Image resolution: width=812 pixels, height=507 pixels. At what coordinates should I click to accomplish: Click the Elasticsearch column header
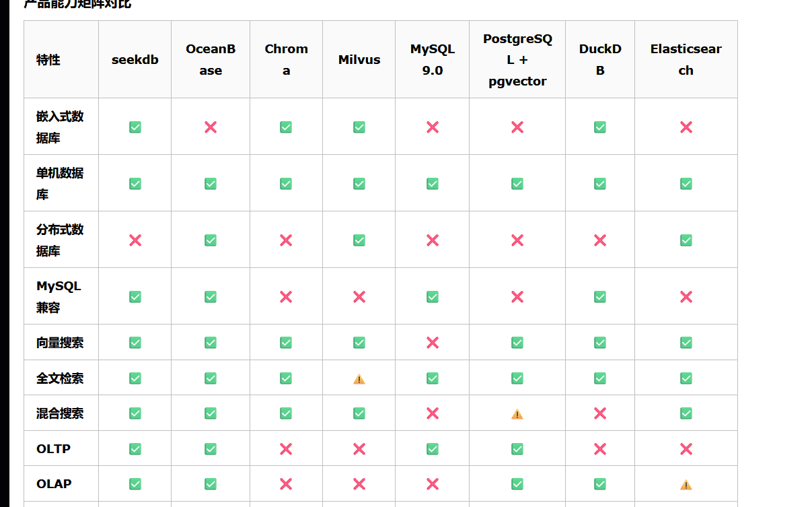pos(686,60)
